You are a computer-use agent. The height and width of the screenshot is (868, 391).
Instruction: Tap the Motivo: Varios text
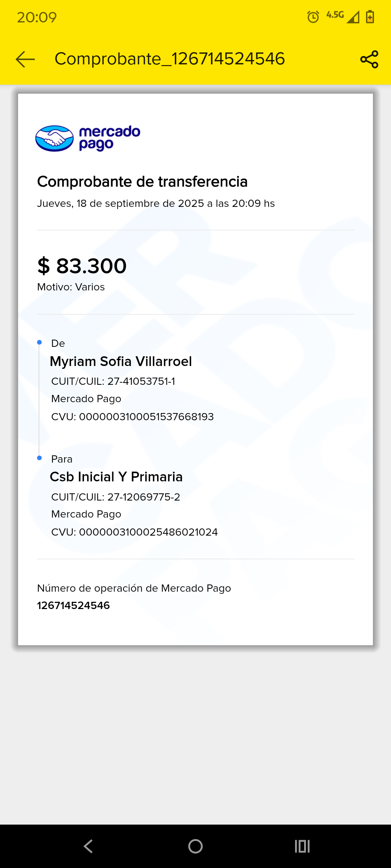click(71, 287)
